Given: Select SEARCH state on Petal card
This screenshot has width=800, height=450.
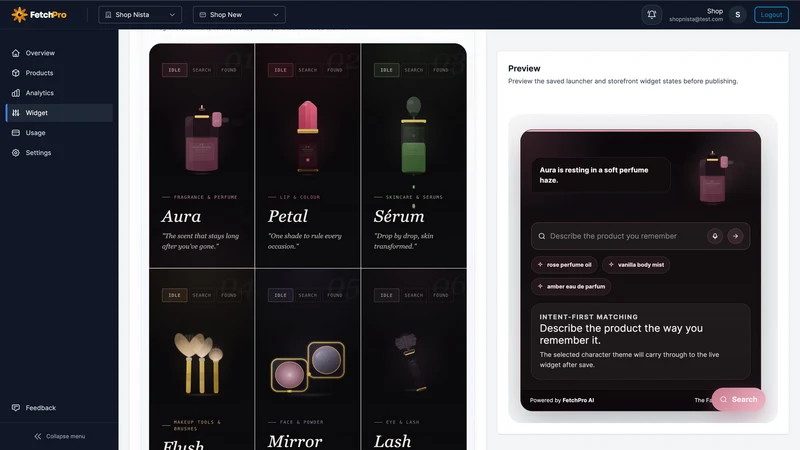Looking at the screenshot, I should pos(308,70).
